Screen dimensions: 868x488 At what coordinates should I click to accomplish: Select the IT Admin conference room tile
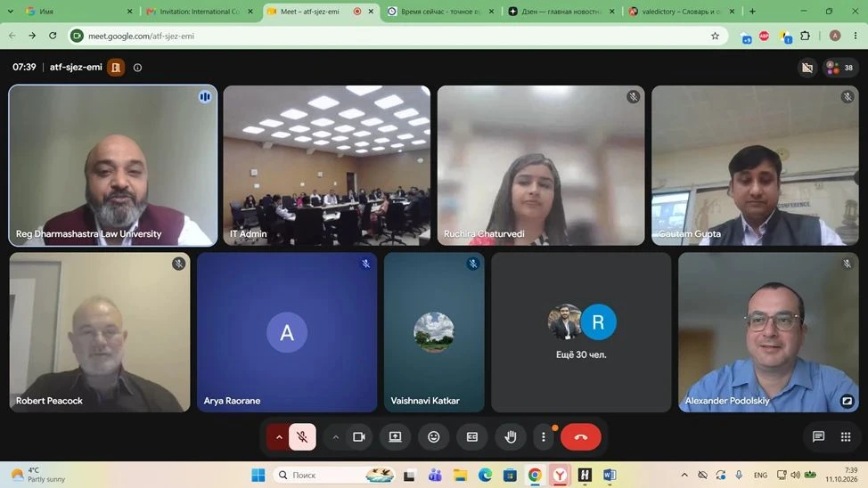326,165
